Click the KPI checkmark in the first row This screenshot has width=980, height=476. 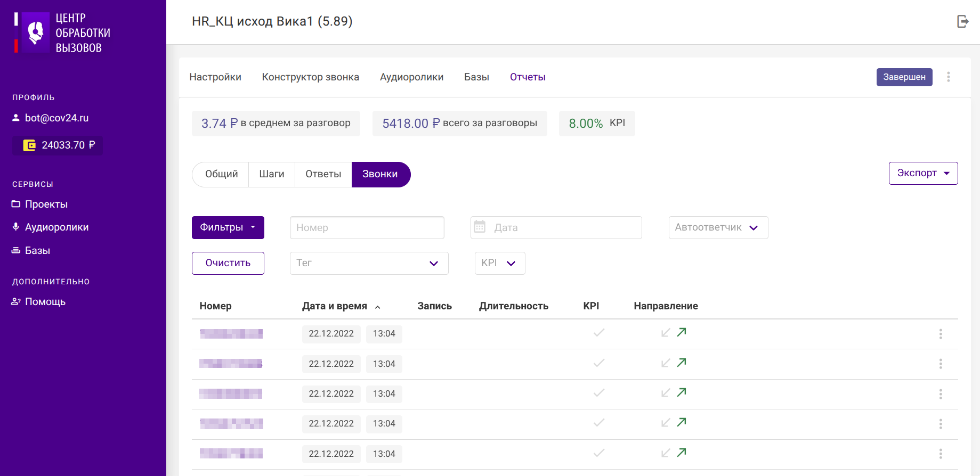pyautogui.click(x=599, y=333)
